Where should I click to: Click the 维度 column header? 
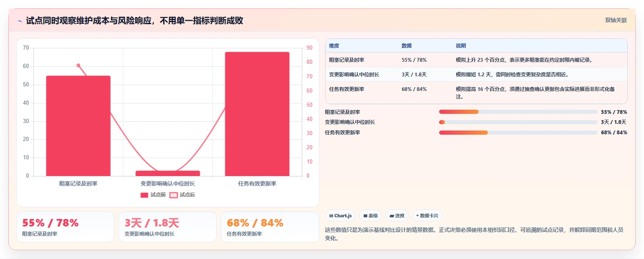coord(334,46)
